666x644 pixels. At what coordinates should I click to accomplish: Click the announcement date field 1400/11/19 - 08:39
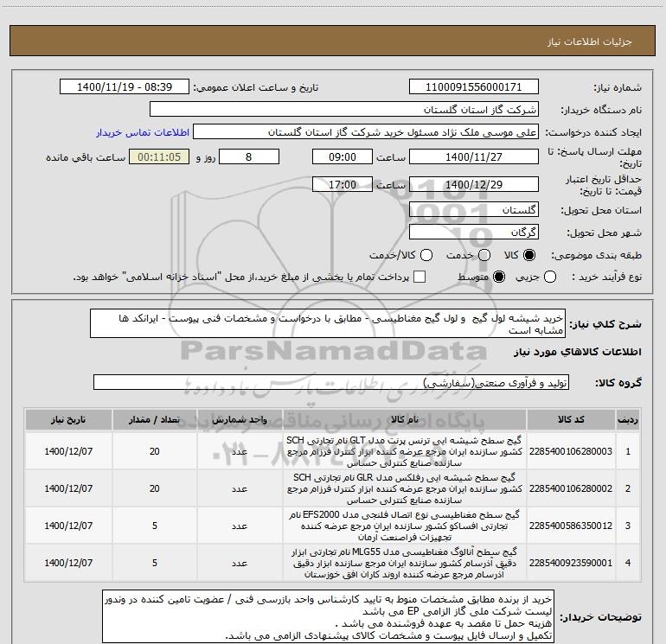(125, 87)
